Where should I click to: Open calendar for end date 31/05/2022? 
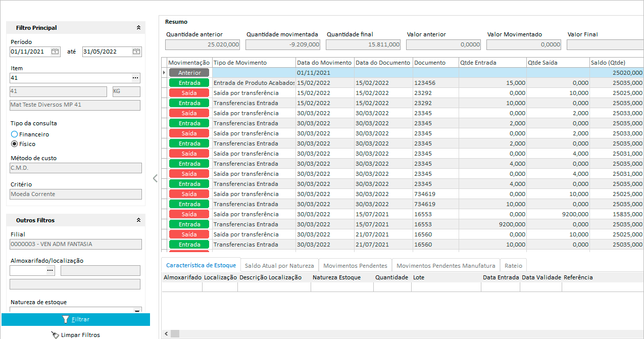[136, 52]
